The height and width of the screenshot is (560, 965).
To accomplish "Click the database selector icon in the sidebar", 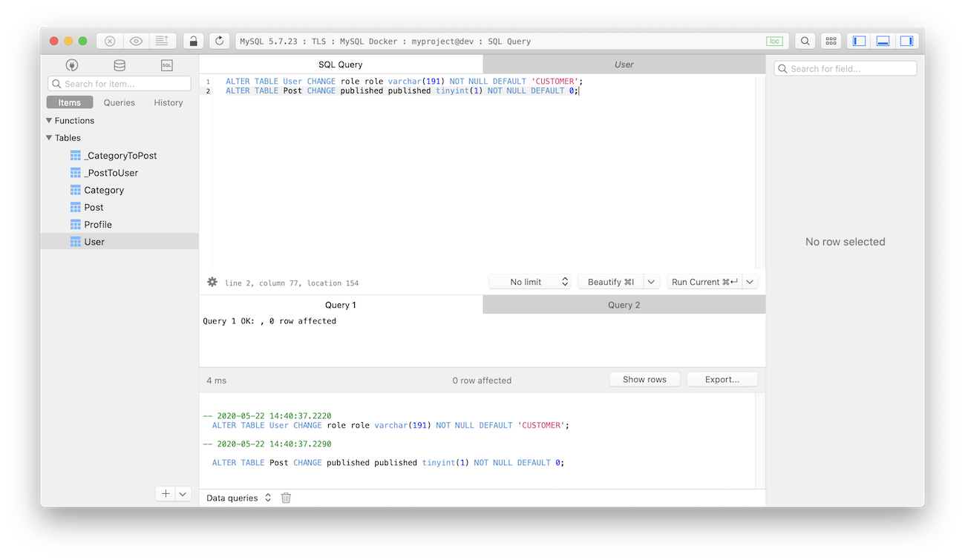I will point(119,65).
